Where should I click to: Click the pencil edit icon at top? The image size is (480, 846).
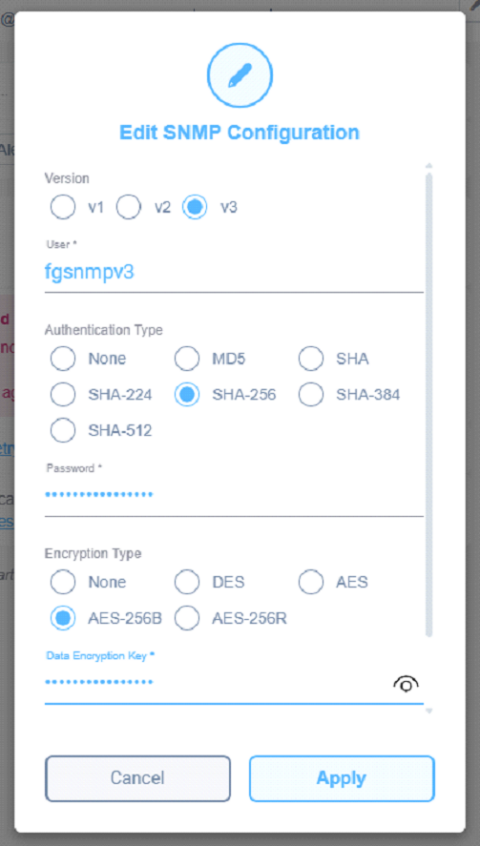(x=239, y=75)
